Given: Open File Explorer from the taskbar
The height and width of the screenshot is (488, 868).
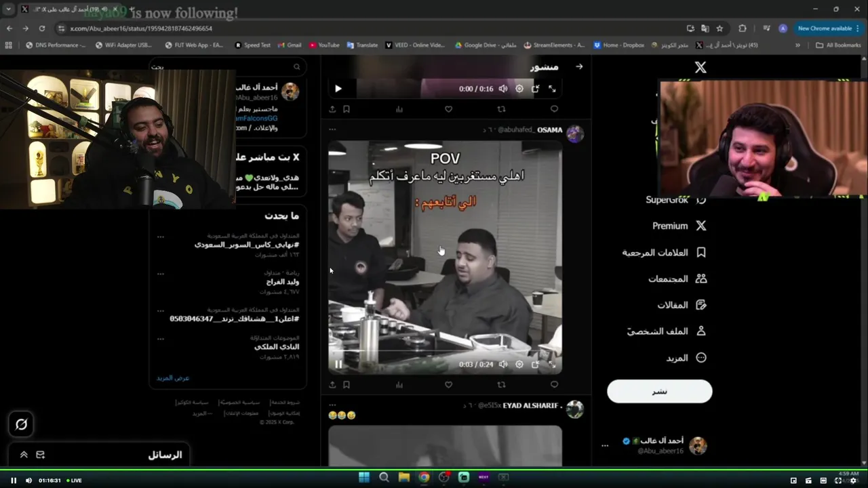Looking at the screenshot, I should coord(404,477).
